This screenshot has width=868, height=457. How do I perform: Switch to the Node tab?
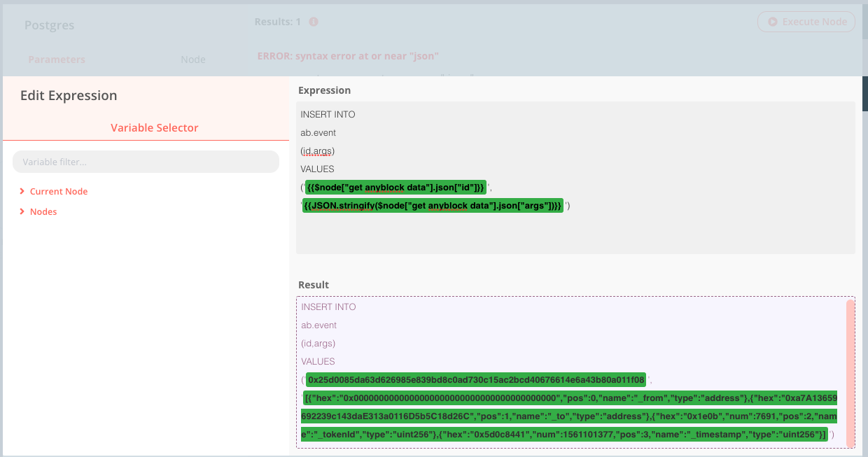(x=193, y=59)
